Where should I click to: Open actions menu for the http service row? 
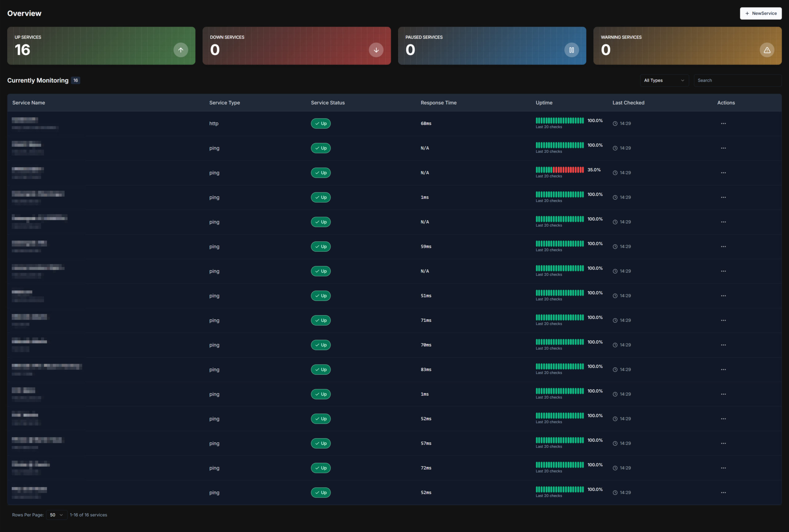click(723, 124)
